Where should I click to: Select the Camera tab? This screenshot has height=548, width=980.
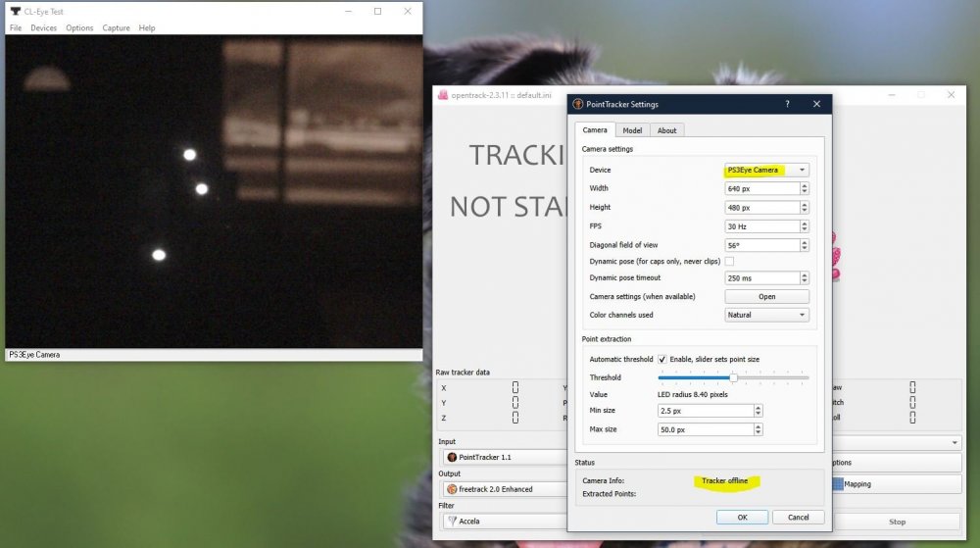pos(595,130)
